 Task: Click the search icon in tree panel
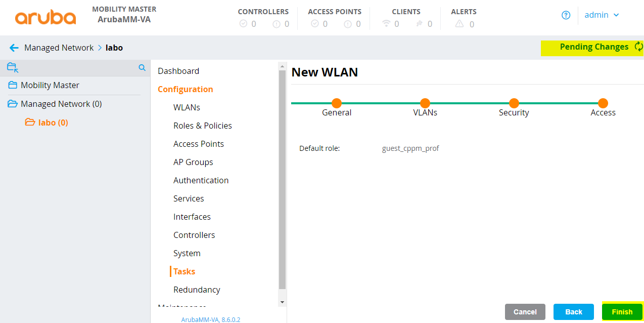(x=142, y=67)
